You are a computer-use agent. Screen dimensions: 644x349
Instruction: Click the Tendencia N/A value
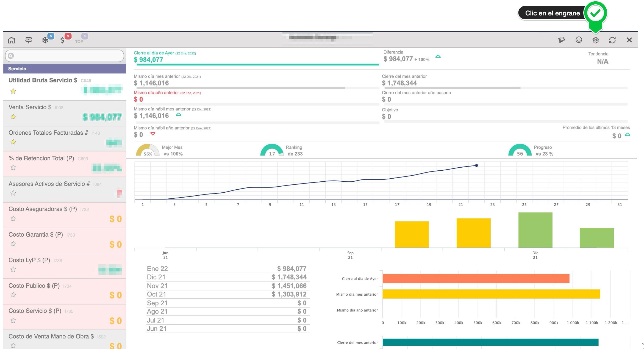pyautogui.click(x=603, y=62)
